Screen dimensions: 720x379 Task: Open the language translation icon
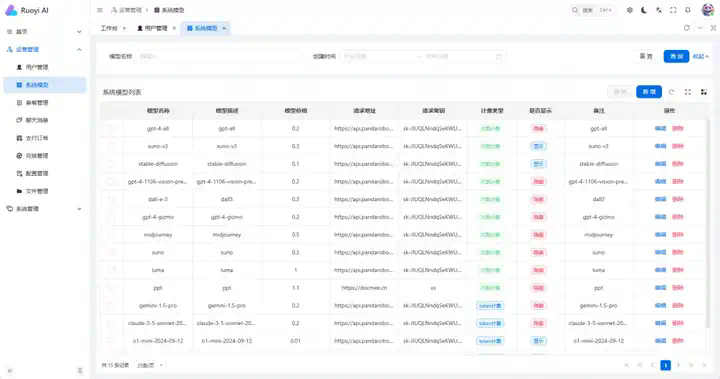tap(658, 10)
